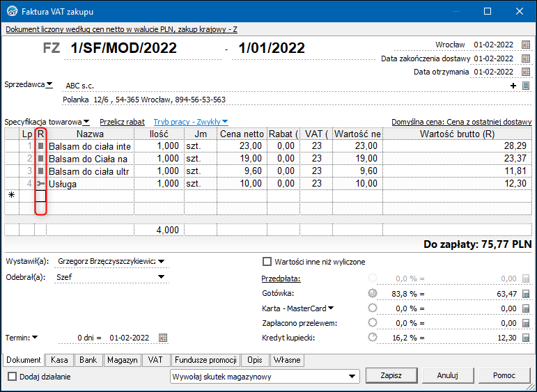Click seller name ABC s.c.
Image resolution: width=537 pixels, height=392 pixels.
[79, 86]
